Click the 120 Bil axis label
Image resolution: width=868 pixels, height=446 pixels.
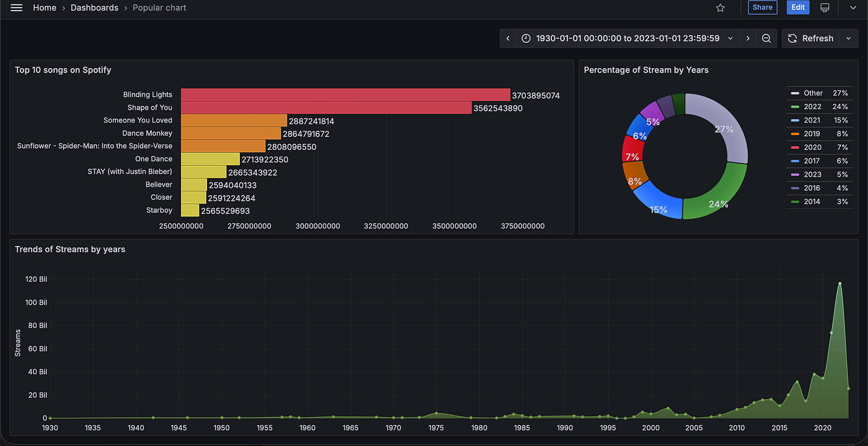click(x=36, y=279)
